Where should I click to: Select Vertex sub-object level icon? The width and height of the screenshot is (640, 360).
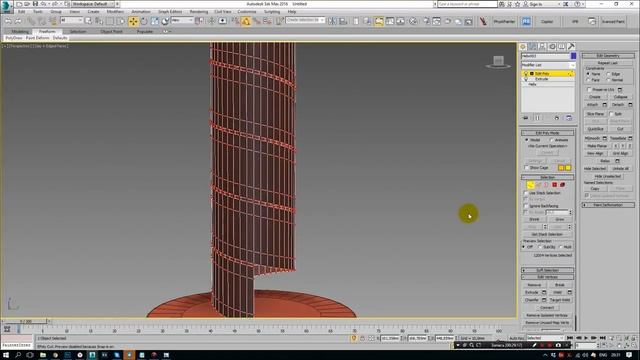click(x=530, y=185)
